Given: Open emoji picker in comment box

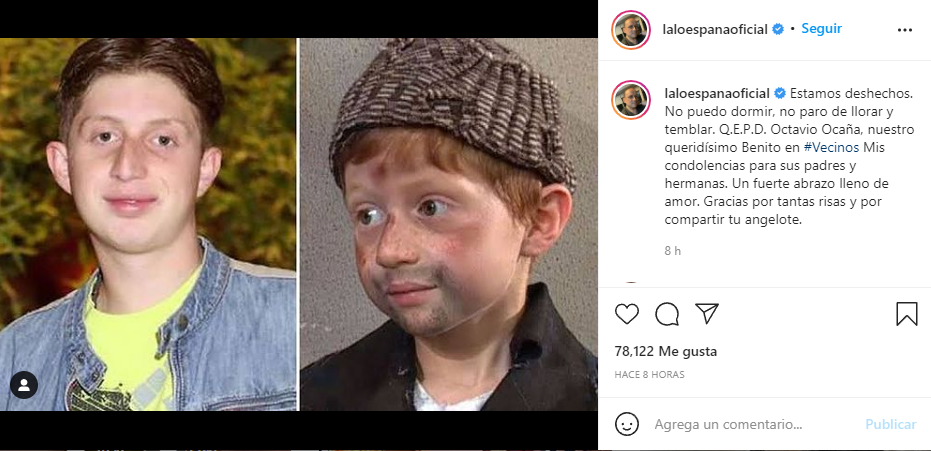Looking at the screenshot, I should (627, 424).
